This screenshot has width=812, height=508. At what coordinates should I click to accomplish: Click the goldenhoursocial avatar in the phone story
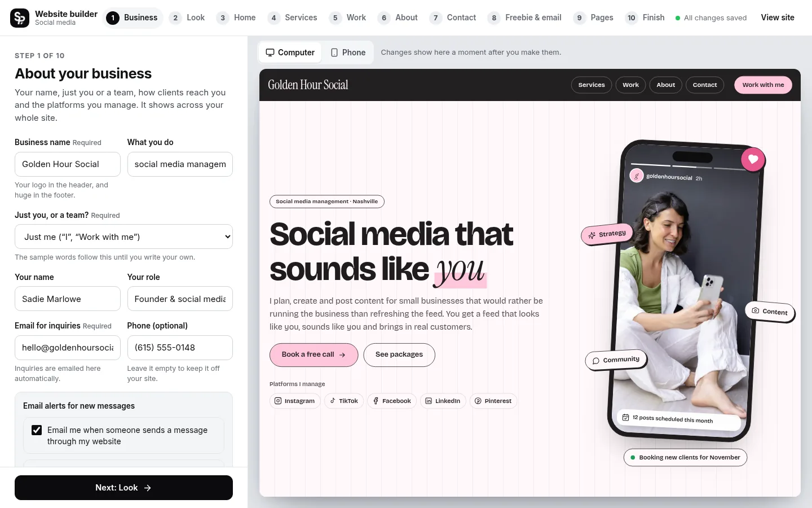click(637, 176)
